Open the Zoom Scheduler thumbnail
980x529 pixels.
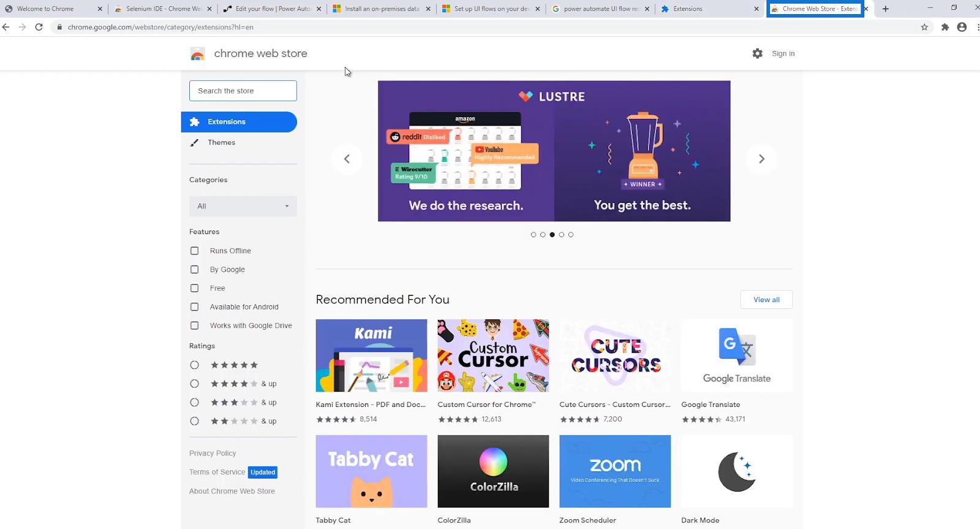pos(615,471)
